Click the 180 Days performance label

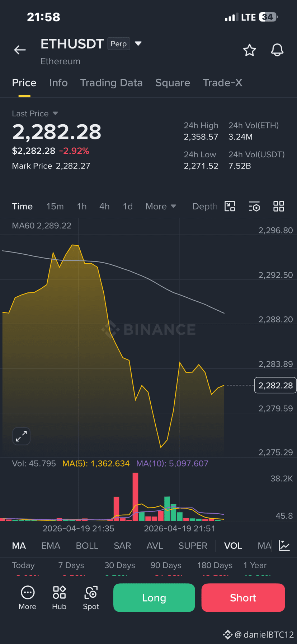pos(214,565)
